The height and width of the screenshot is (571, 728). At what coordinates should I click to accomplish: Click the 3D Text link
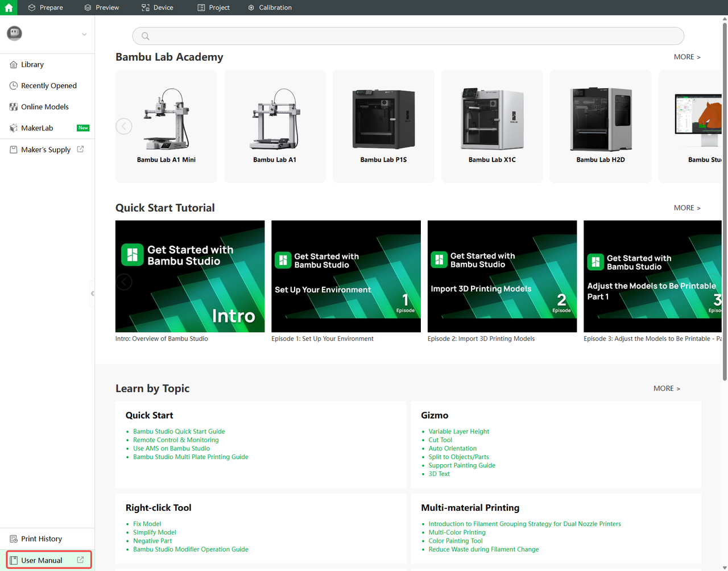click(x=439, y=474)
